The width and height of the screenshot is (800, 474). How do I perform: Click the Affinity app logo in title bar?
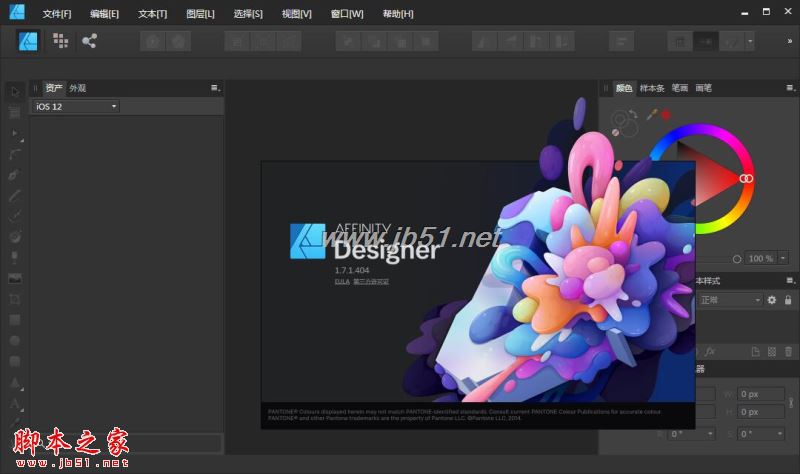pyautogui.click(x=17, y=11)
